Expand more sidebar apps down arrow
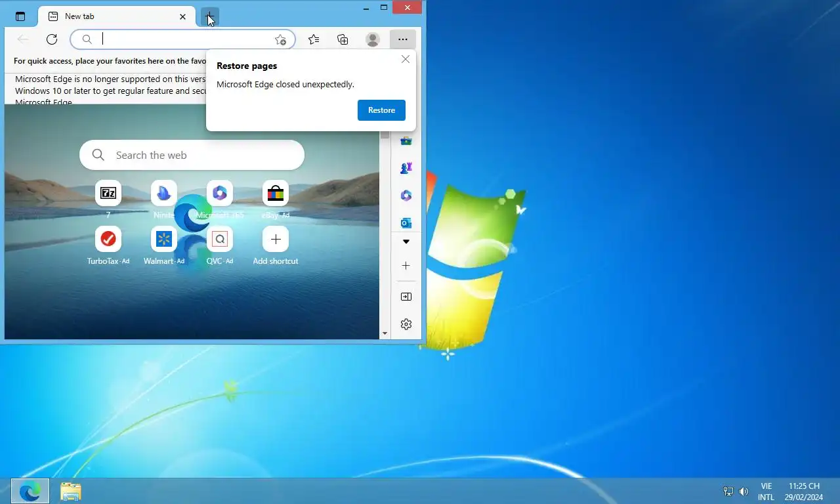This screenshot has height=504, width=840. [406, 241]
